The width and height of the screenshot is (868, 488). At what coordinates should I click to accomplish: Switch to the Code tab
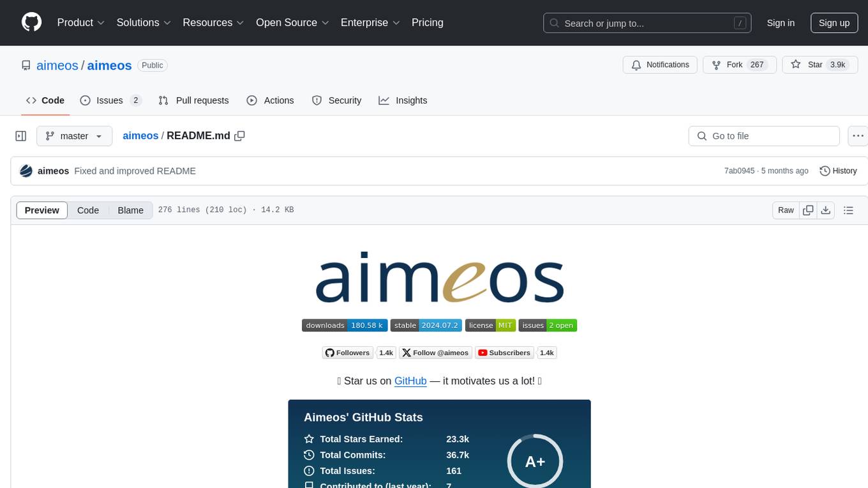(x=45, y=100)
